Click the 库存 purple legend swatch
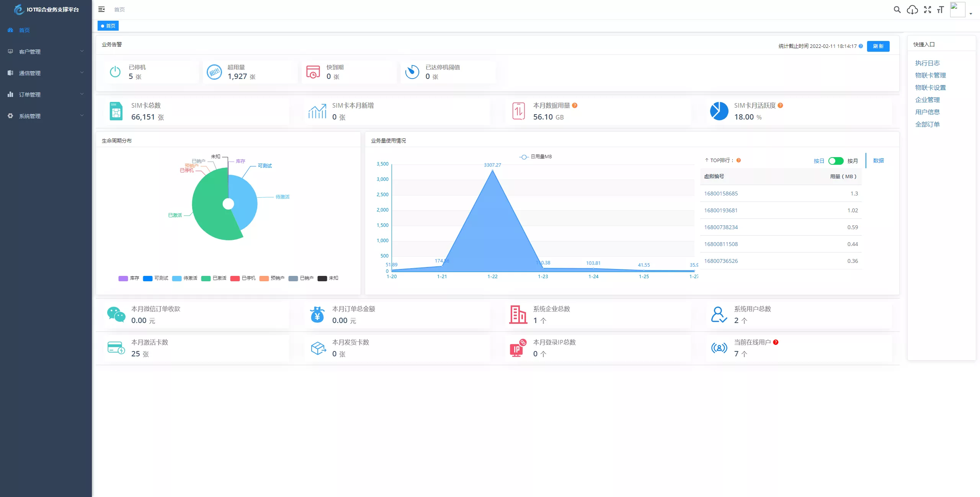 pyautogui.click(x=123, y=278)
